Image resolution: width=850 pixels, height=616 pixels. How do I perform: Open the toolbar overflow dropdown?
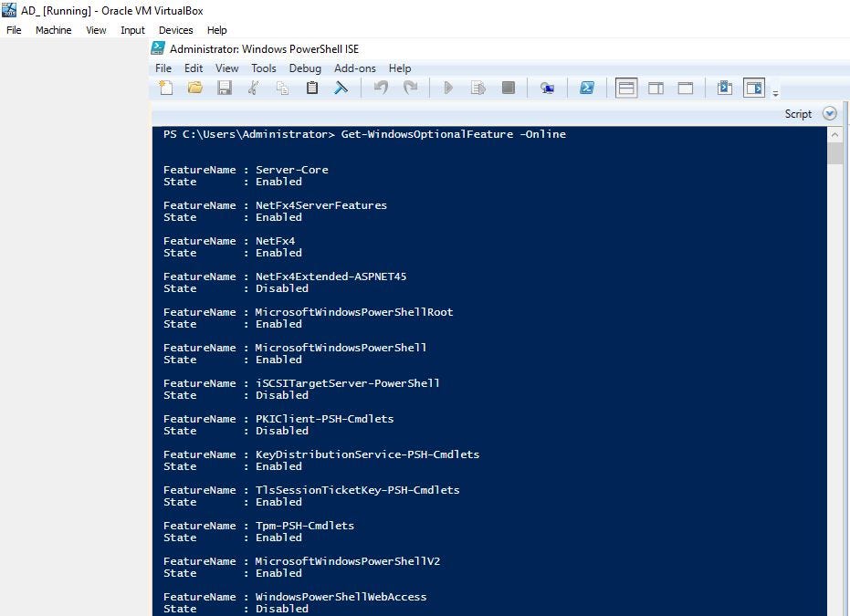tap(774, 91)
